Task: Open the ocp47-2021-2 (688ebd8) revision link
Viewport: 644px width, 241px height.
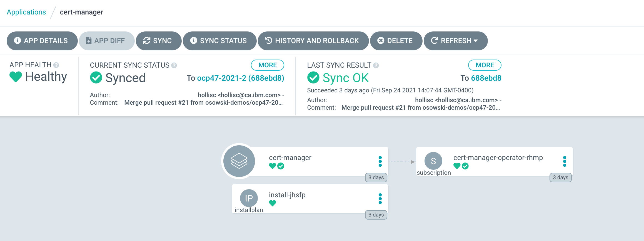Action: tap(241, 78)
